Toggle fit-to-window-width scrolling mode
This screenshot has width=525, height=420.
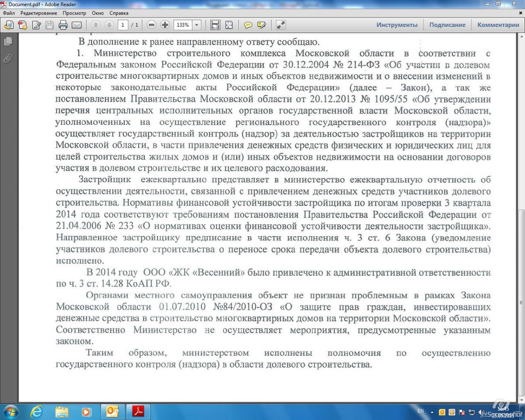(x=215, y=25)
